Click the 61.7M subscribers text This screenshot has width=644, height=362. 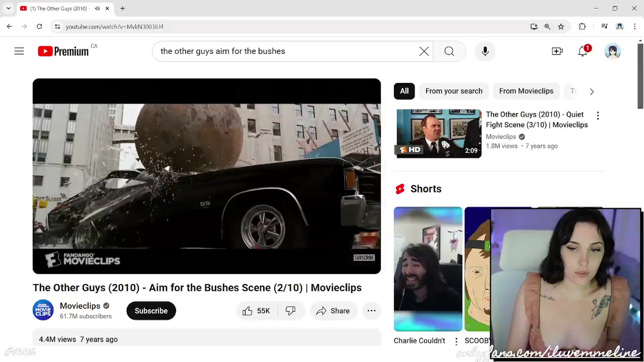[86, 316]
